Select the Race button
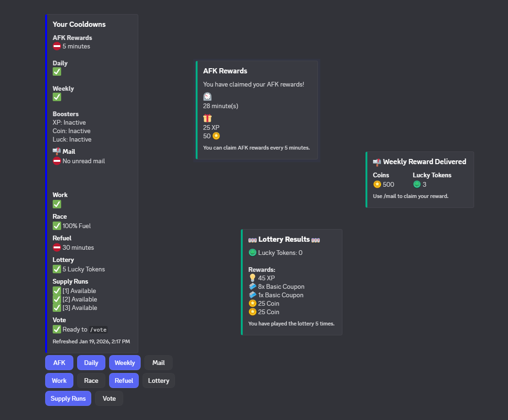508x420 pixels. pos(91,380)
